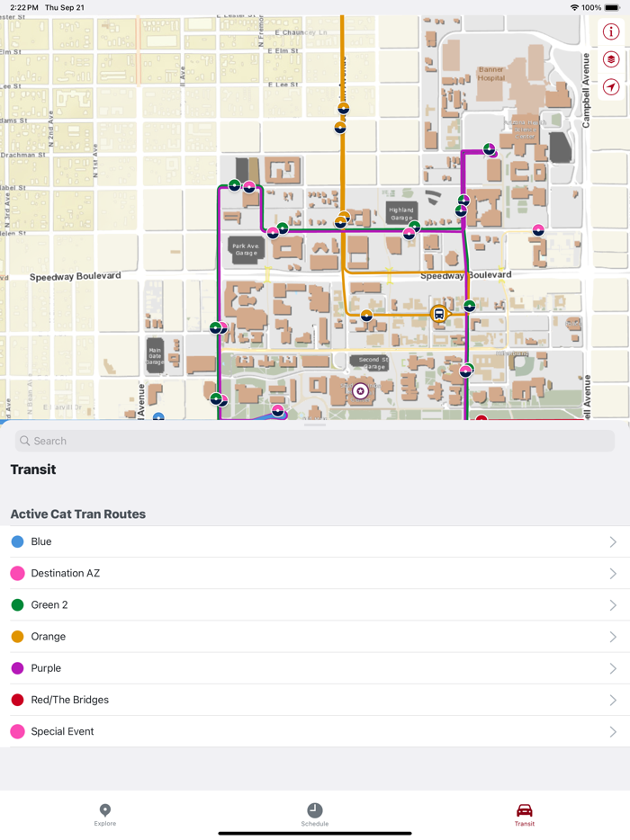Open the Orange route row
Screen dimensions: 630x840
[x=315, y=637]
